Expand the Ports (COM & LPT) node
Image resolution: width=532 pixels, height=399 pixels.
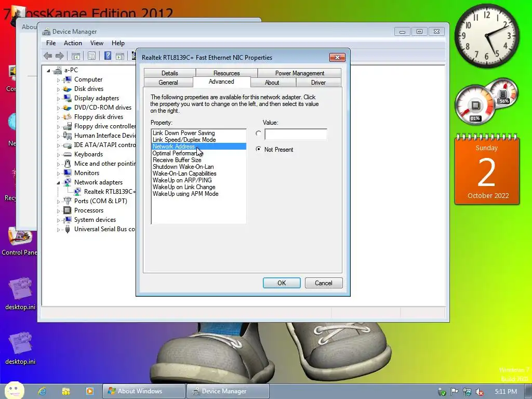click(58, 202)
